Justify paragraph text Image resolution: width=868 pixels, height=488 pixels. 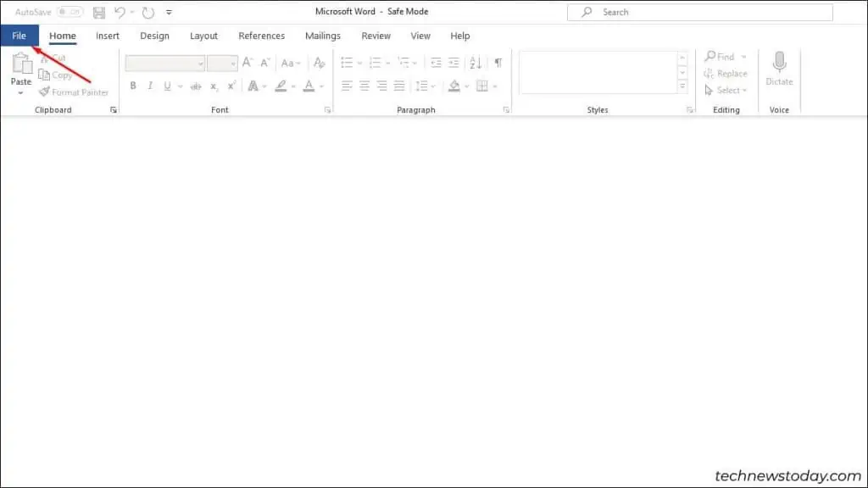tap(399, 86)
